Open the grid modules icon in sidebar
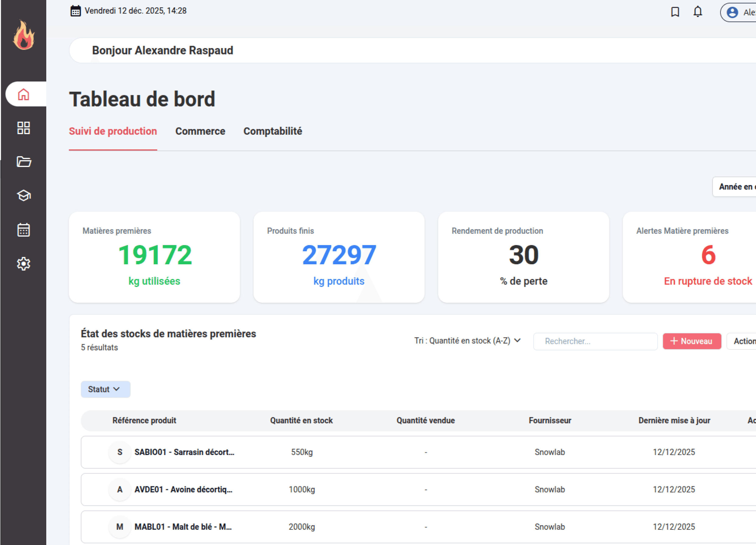756x545 pixels. pyautogui.click(x=23, y=128)
